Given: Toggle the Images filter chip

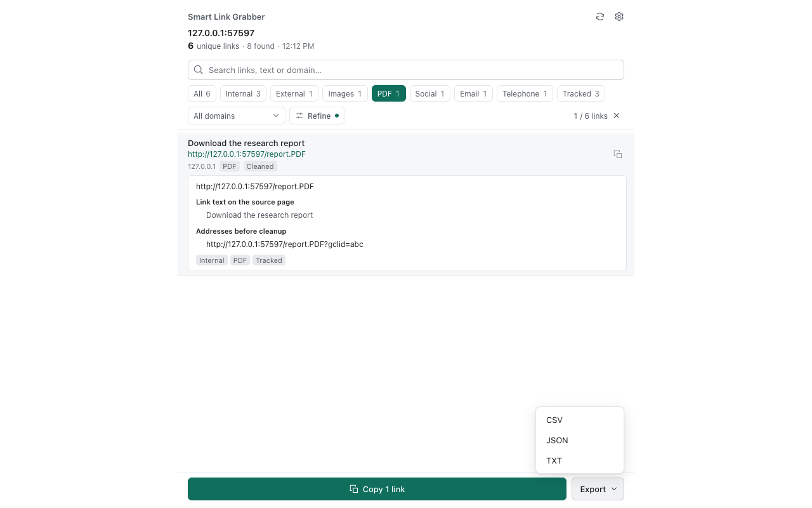Looking at the screenshot, I should (x=345, y=93).
